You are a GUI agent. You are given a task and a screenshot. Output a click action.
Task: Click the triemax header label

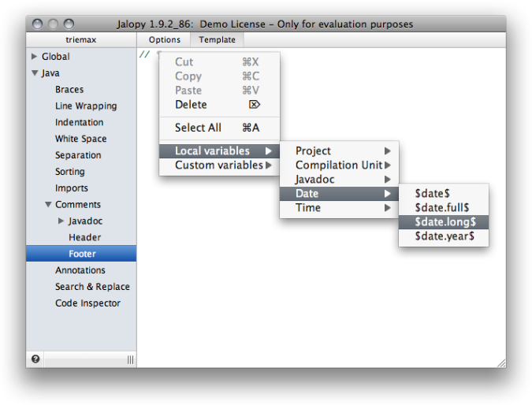coord(81,40)
